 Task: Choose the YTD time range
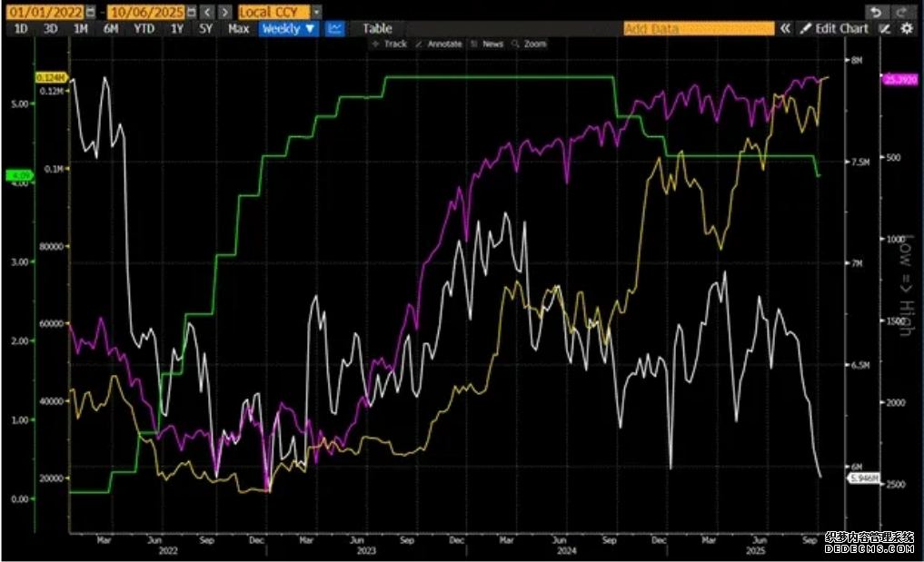tap(144, 28)
